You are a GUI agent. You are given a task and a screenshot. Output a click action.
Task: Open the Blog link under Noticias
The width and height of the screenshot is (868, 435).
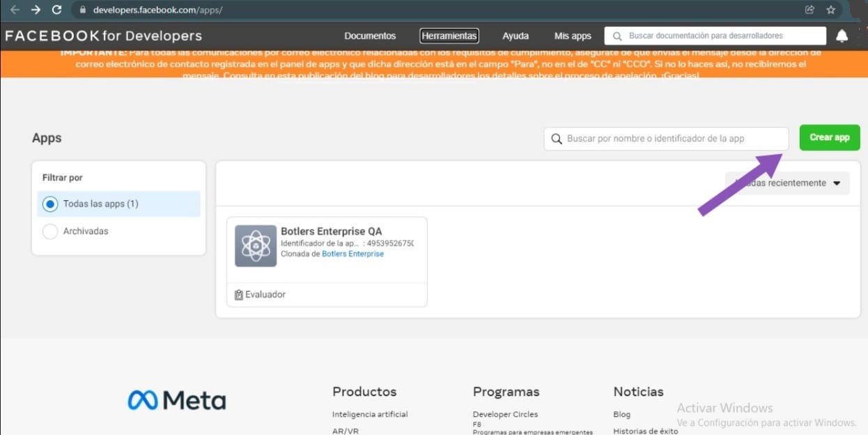coord(622,414)
